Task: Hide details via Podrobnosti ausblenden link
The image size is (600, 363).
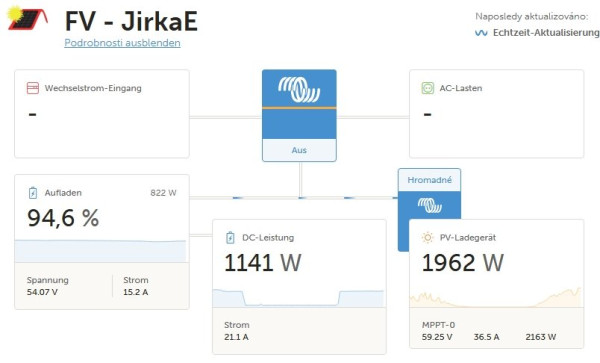Action: pos(122,43)
